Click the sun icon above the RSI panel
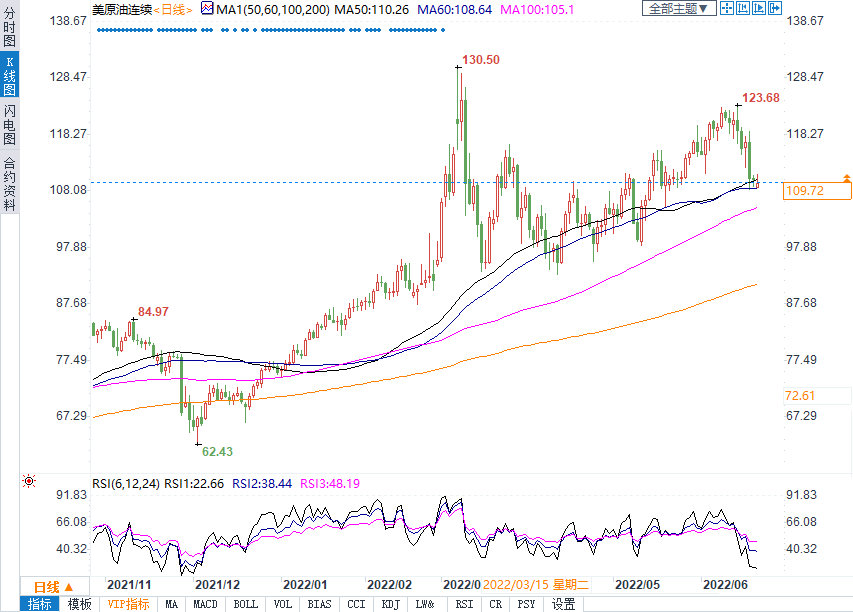Screen dimensions: 853x612 [x=29, y=481]
